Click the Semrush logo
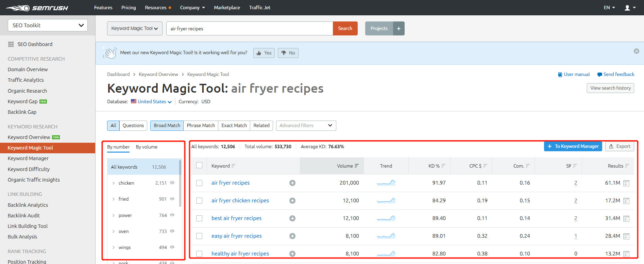644x264 pixels. tap(37, 7)
